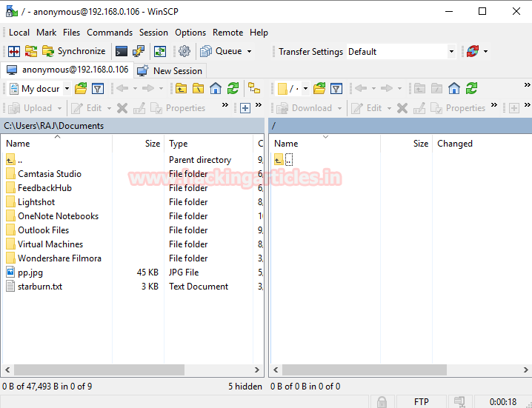This screenshot has width=532, height=408.
Task: Sort local panel by Size column
Action: click(x=138, y=144)
